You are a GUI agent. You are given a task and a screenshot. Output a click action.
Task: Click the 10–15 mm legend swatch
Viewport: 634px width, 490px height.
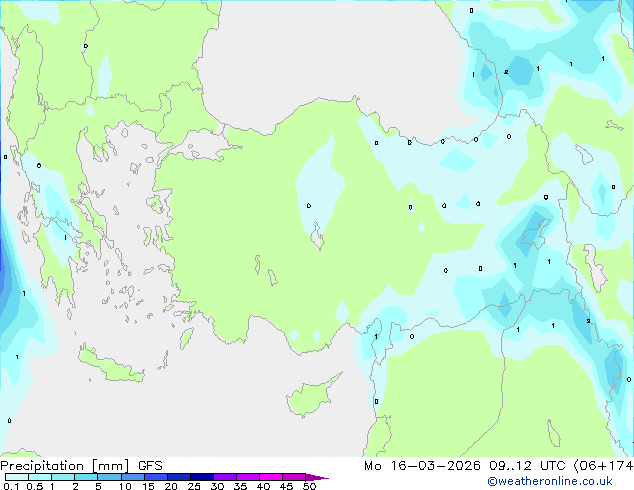click(133, 477)
